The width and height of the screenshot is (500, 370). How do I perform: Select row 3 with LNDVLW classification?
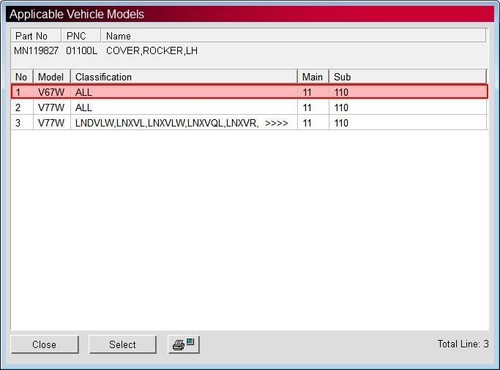pos(249,123)
